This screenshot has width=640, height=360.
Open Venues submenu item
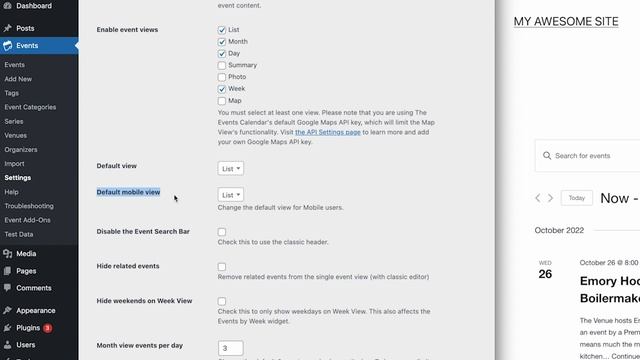click(x=16, y=135)
